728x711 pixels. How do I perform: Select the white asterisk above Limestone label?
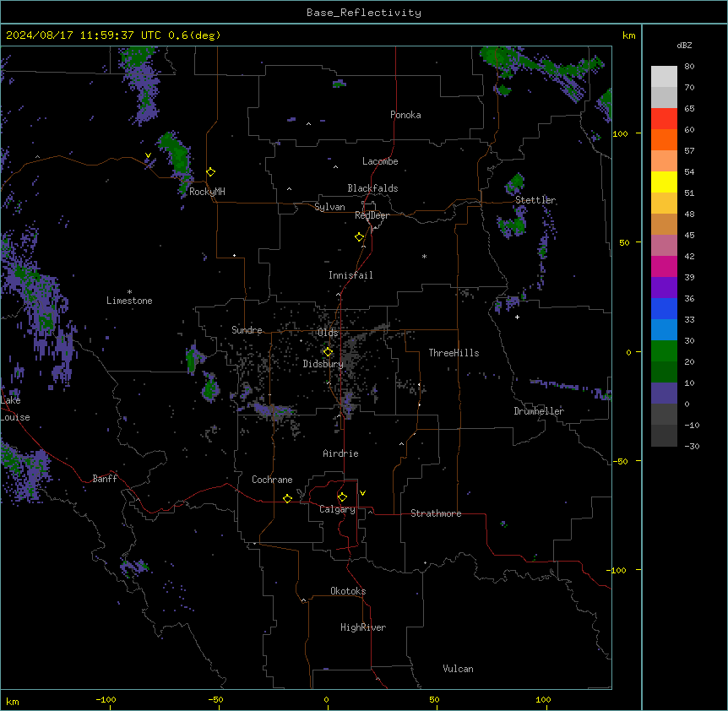point(129,292)
